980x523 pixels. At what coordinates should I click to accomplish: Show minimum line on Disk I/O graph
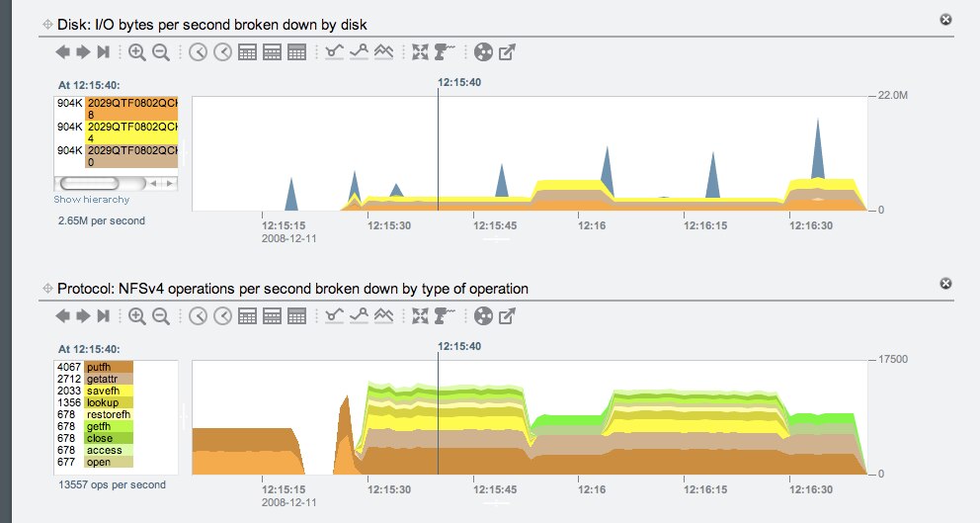tap(334, 52)
